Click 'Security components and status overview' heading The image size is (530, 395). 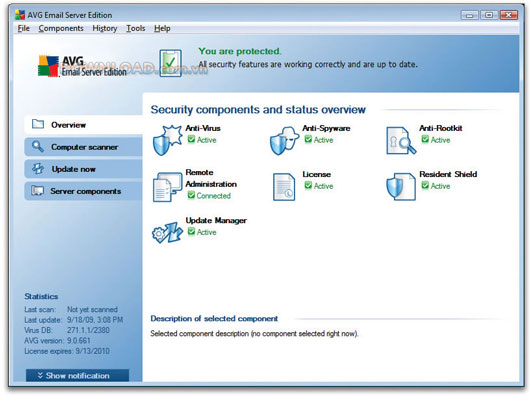click(x=258, y=109)
